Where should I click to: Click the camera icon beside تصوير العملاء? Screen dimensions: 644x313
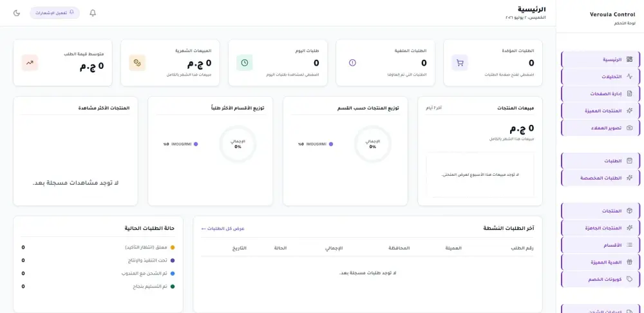tap(630, 128)
